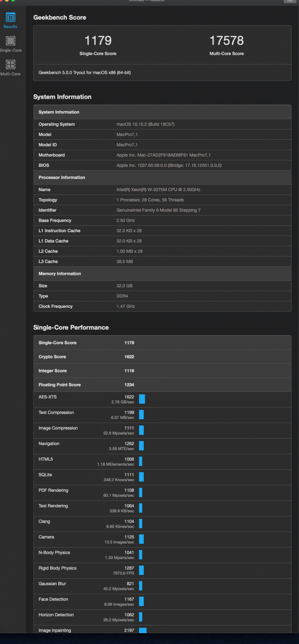Click the Text Rendering benchmark label

coord(53,506)
